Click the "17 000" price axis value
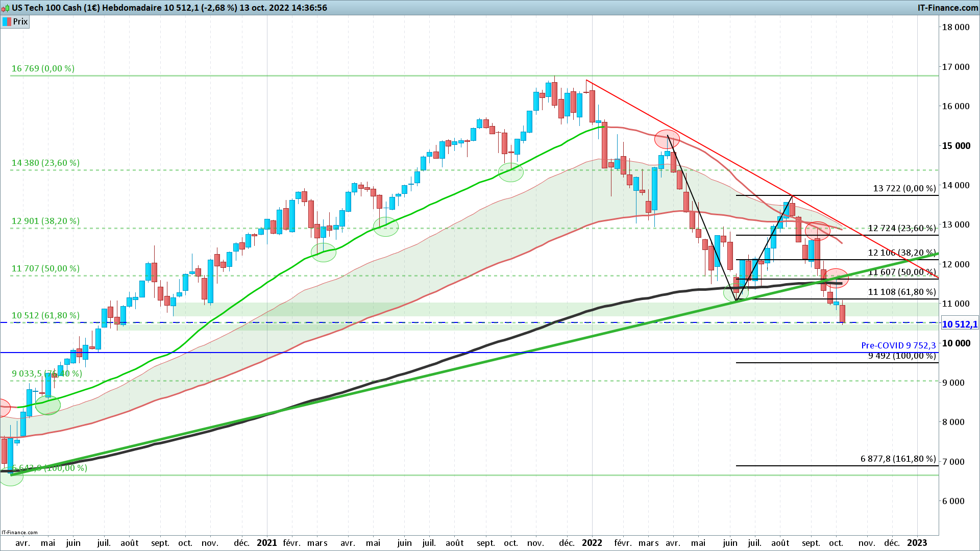Screen dimensions: 980x551 956,67
